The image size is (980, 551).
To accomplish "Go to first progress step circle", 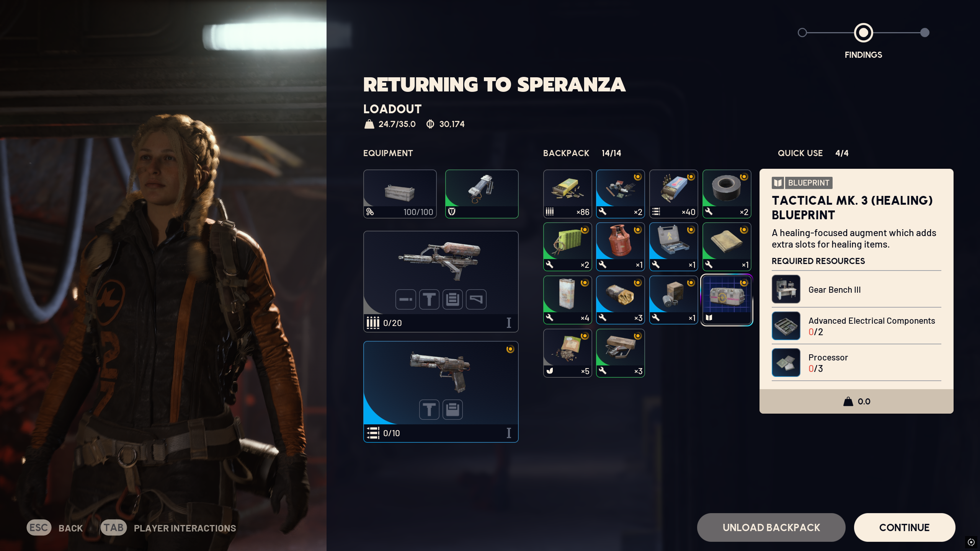I will [x=802, y=33].
